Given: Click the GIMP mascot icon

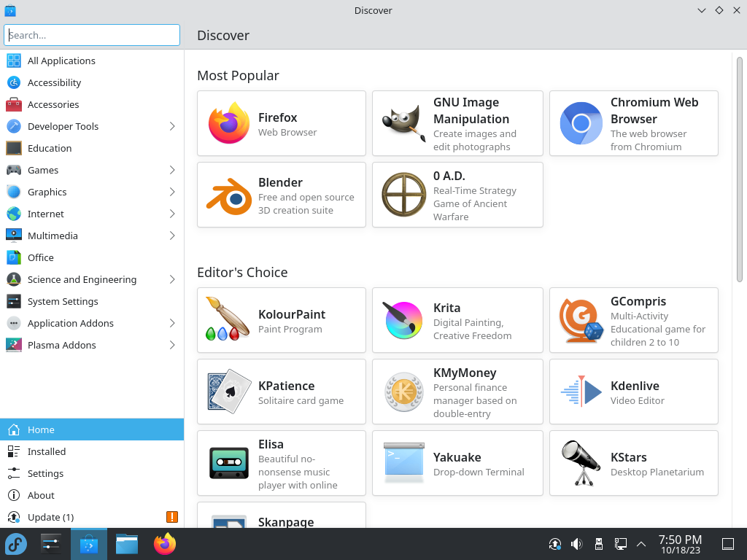Looking at the screenshot, I should coord(404,123).
